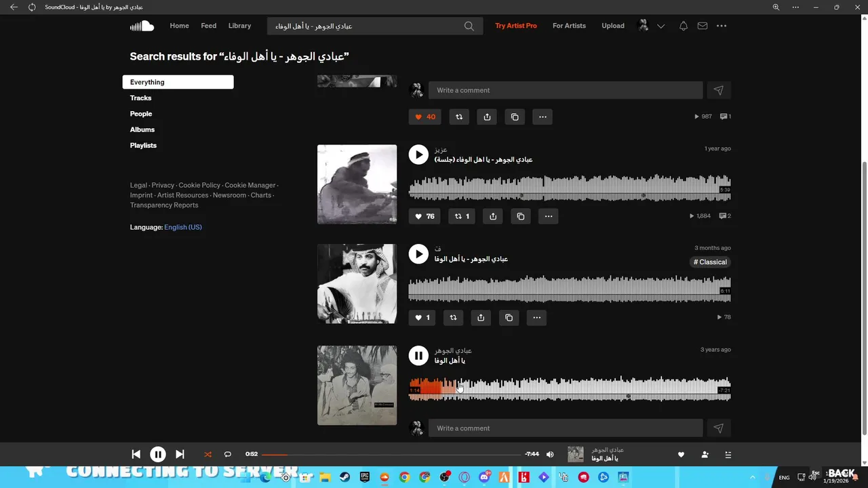Open the Feed tab
The image size is (868, 488).
(x=209, y=26)
